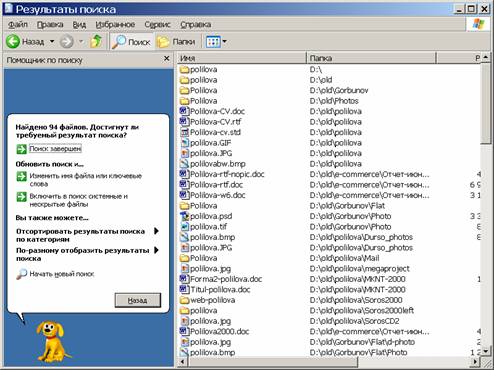Viewport: 494px width, 370px height.
Task: Click horizontal scrollbar right arrow
Action: (476, 362)
